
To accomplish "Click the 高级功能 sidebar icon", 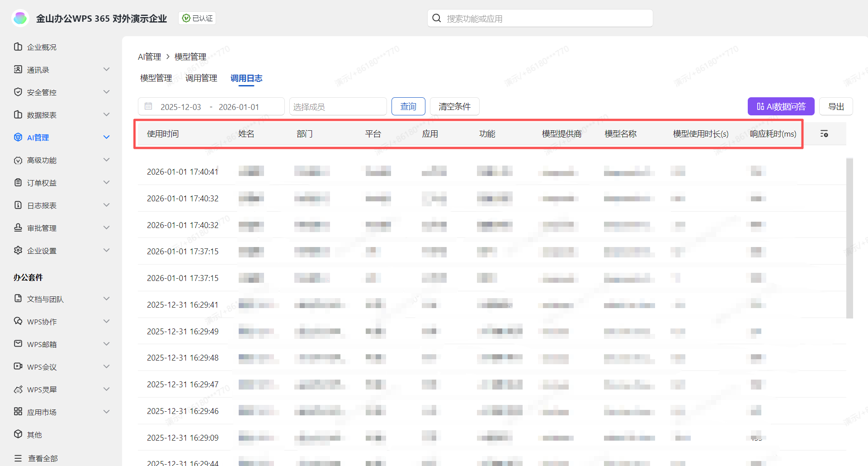I will click(18, 160).
